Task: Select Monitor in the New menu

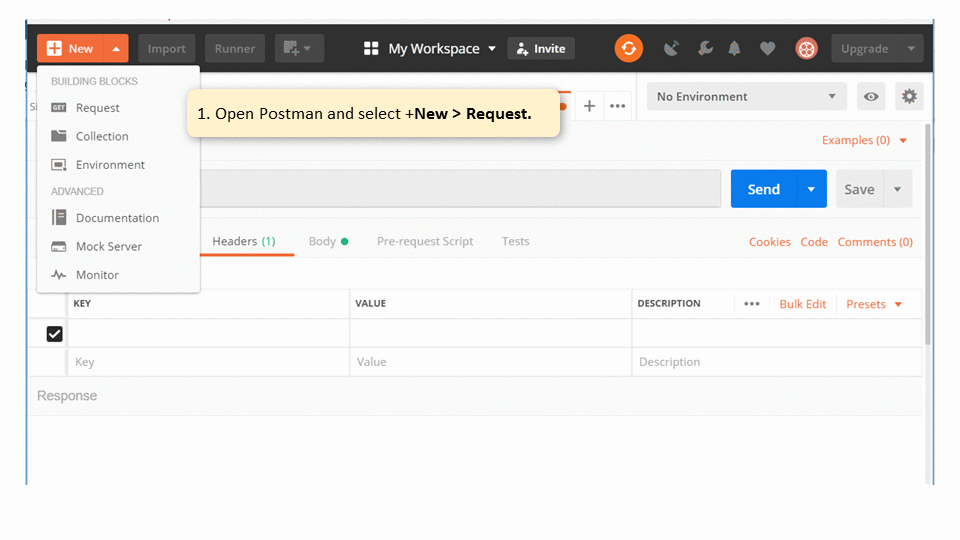Action: [118, 275]
